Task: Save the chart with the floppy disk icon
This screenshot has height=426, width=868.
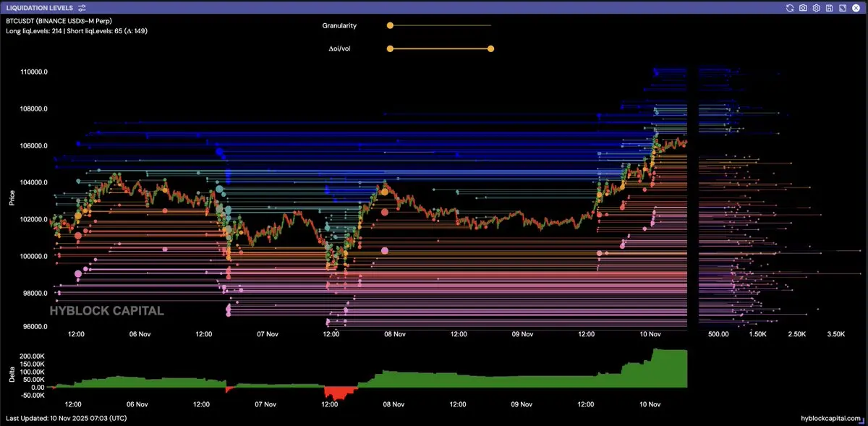Action: point(829,8)
